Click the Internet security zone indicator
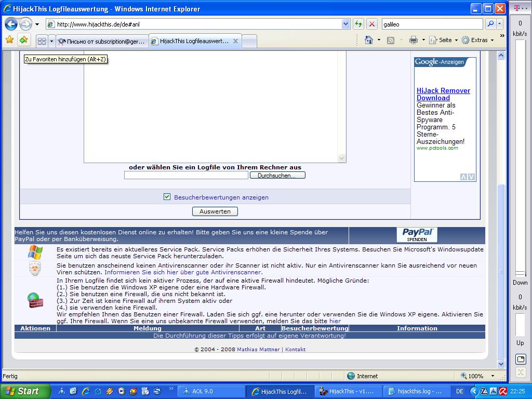 pyautogui.click(x=362, y=376)
